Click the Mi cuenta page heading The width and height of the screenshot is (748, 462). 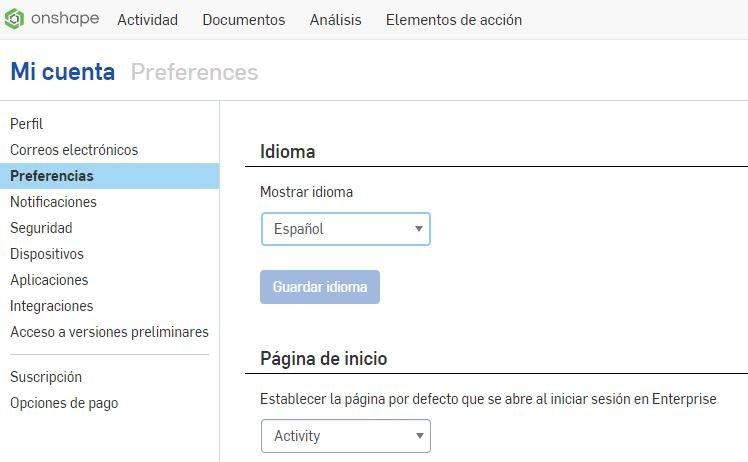click(x=62, y=72)
